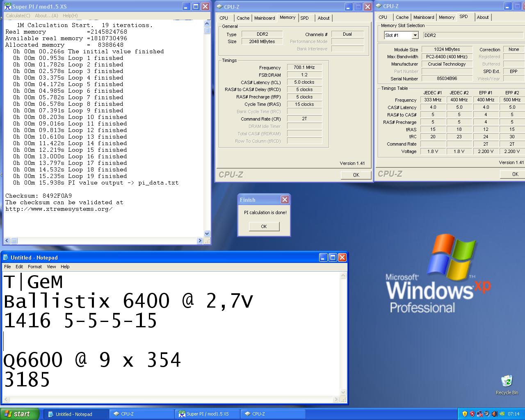
Task: Close the Finish dialog
Action: (x=285, y=200)
